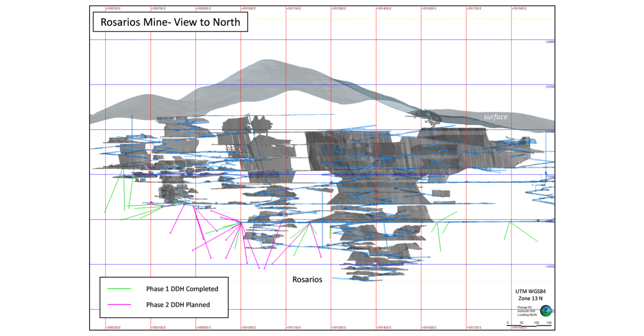Click the green Phase 1 legend line

(x=119, y=289)
